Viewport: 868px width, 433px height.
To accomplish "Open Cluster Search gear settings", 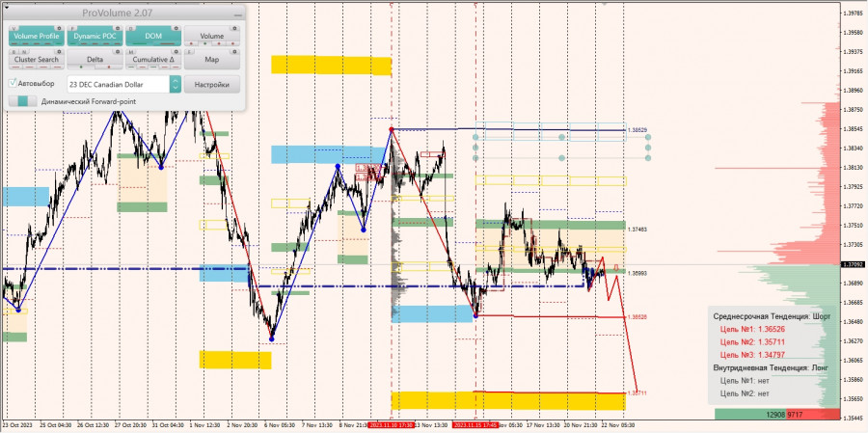I will click(x=59, y=51).
